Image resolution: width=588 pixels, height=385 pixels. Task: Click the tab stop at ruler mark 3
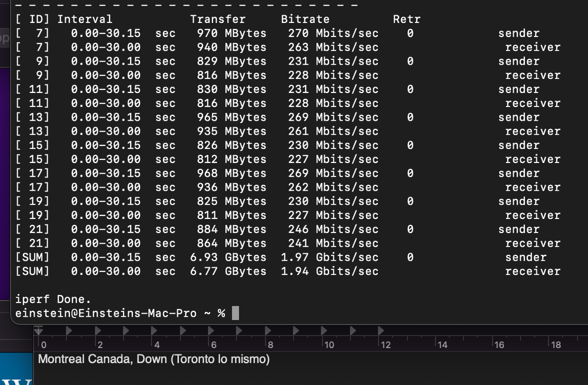[x=125, y=331]
